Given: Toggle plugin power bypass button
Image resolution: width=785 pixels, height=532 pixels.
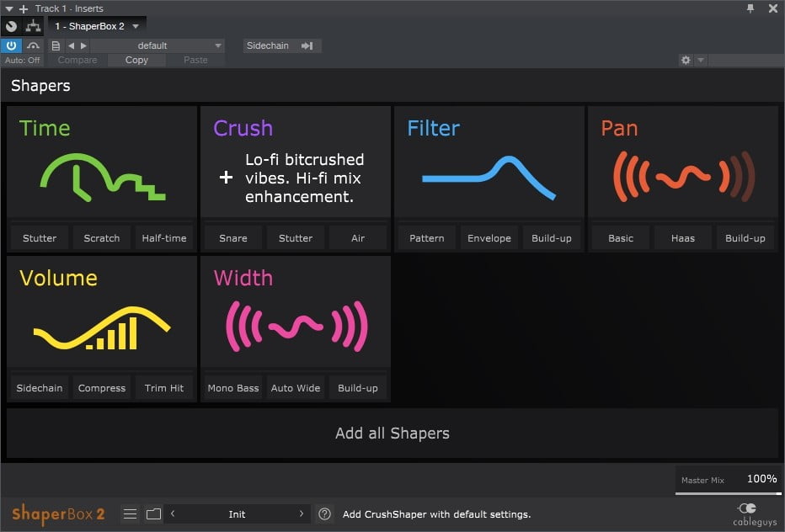Looking at the screenshot, I should 11,45.
